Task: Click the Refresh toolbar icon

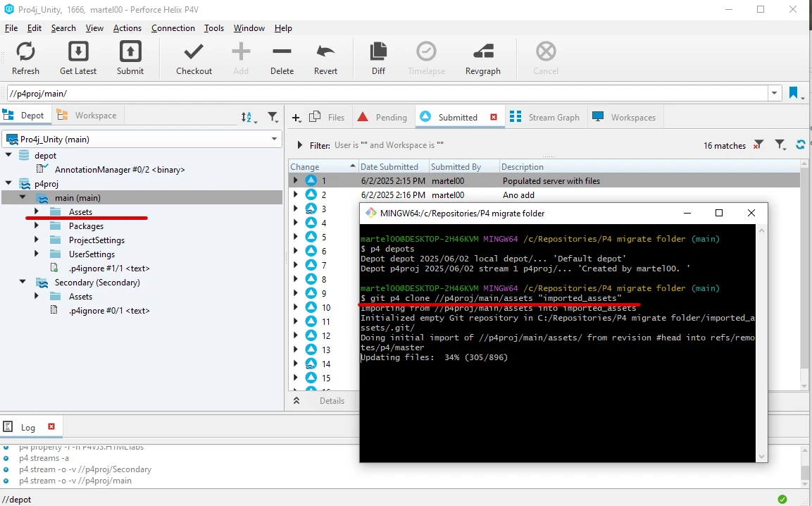Action: (25, 52)
